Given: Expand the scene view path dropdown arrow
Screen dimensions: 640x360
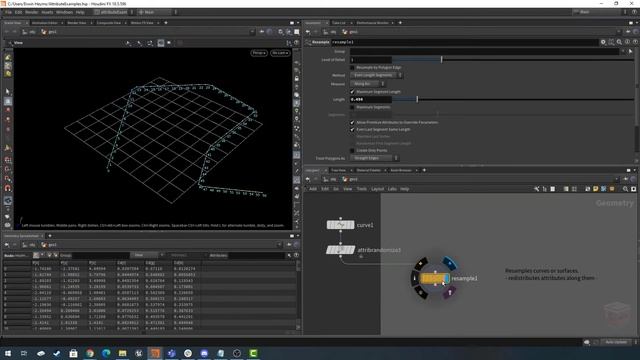Looking at the screenshot, I should [x=252, y=32].
